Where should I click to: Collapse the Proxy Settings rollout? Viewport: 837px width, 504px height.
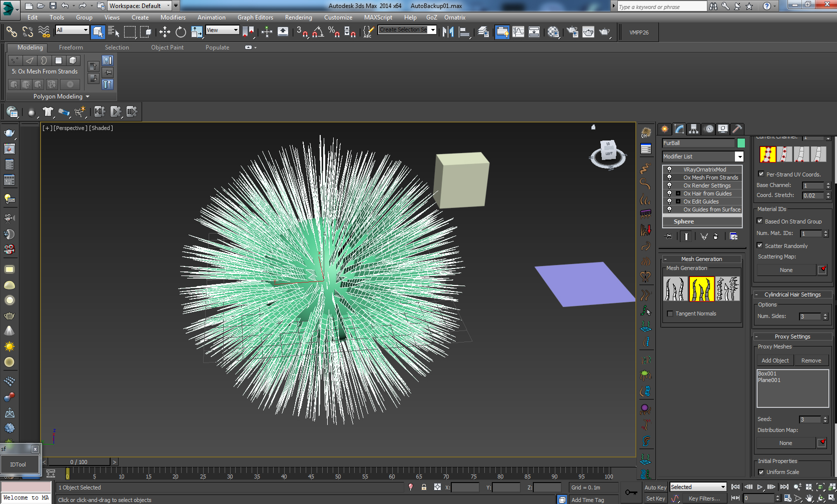click(x=792, y=336)
